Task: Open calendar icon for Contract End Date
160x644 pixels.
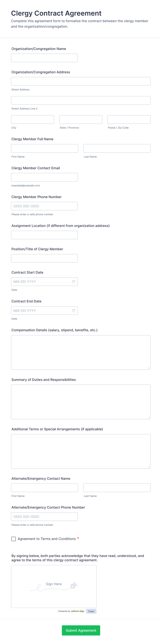Action: pos(74,310)
